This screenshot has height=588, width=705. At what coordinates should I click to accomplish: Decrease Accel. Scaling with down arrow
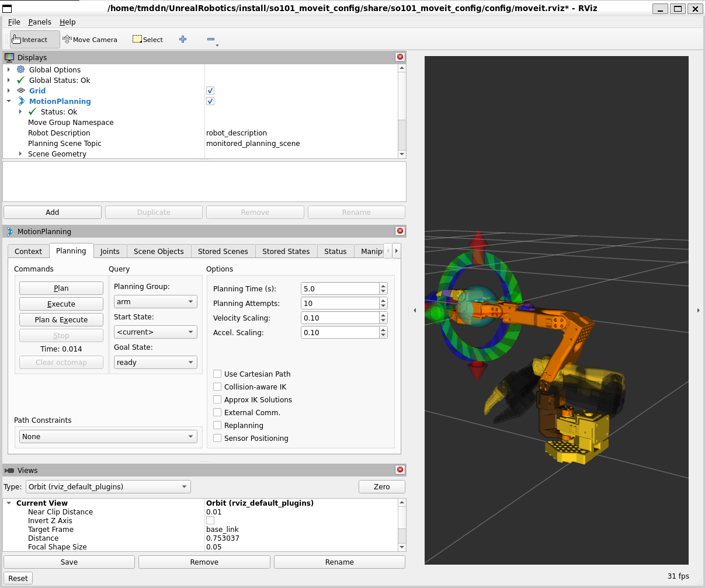coord(383,335)
